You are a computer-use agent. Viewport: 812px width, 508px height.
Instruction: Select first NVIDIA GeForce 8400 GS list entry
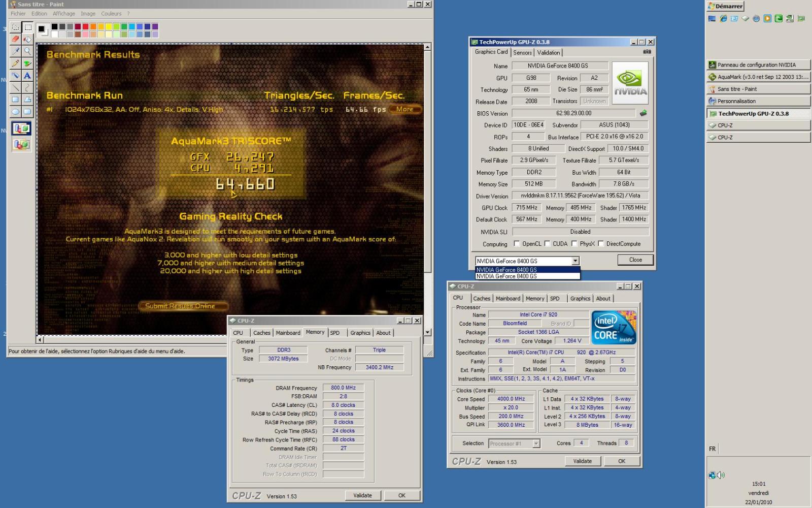pos(527,270)
